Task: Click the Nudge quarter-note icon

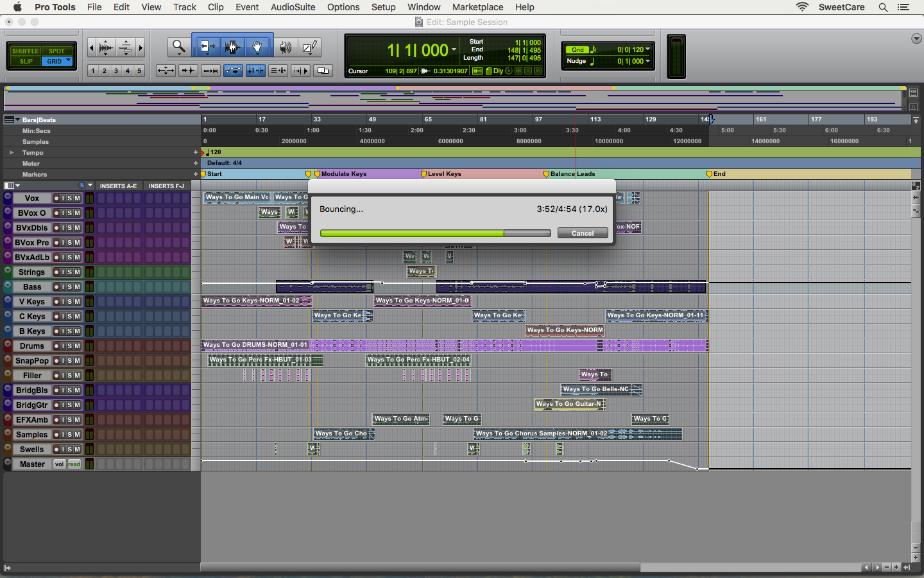Action: coord(592,61)
